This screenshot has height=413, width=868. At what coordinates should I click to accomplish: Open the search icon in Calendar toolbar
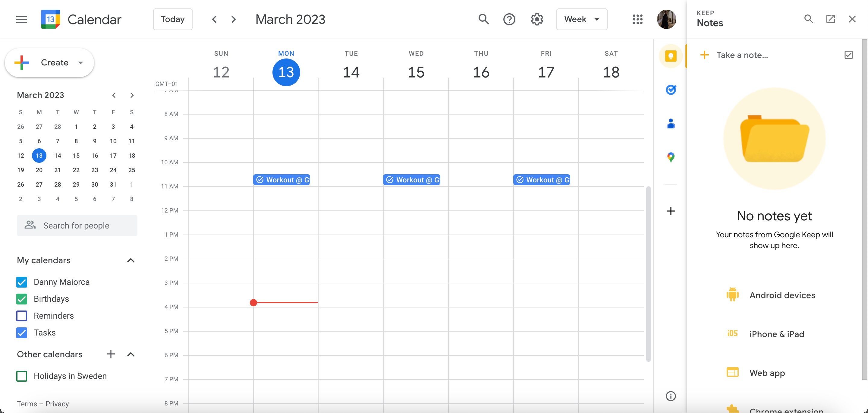point(483,19)
